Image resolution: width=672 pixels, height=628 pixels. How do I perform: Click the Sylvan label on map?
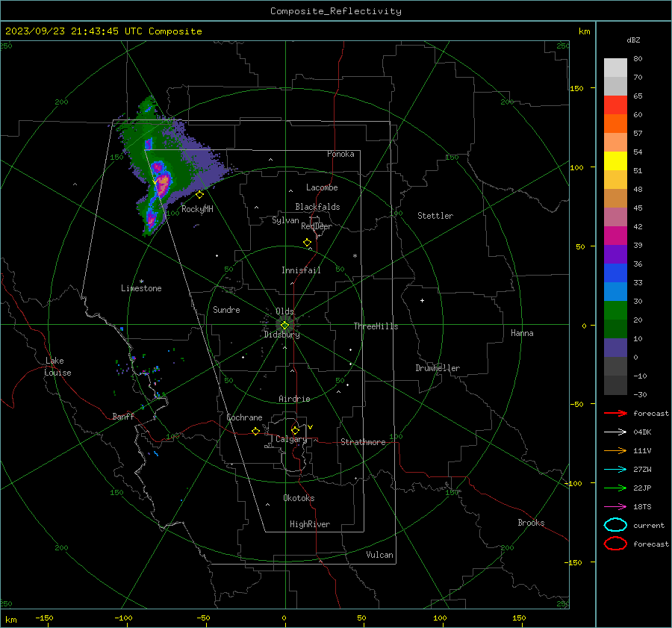point(285,220)
